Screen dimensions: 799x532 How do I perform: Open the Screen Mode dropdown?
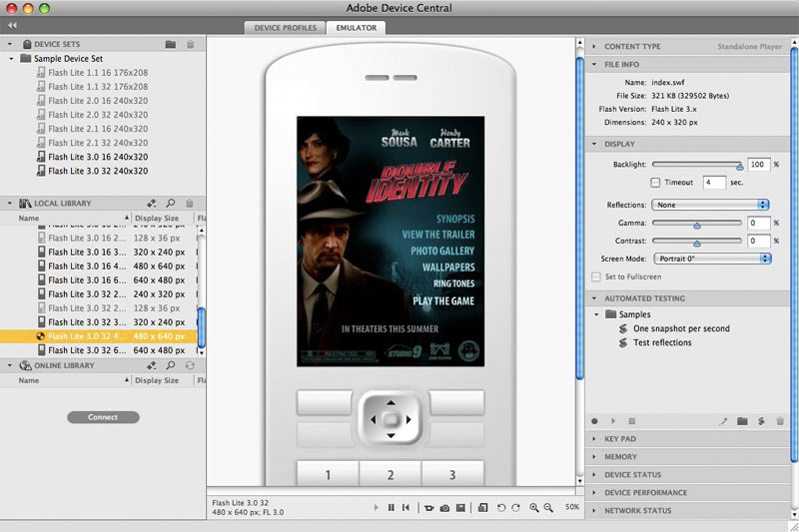(x=709, y=259)
